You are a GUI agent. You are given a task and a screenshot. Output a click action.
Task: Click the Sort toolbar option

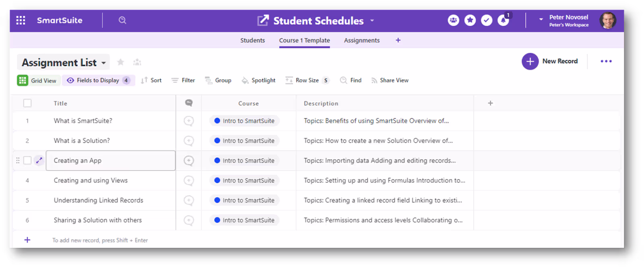click(151, 80)
